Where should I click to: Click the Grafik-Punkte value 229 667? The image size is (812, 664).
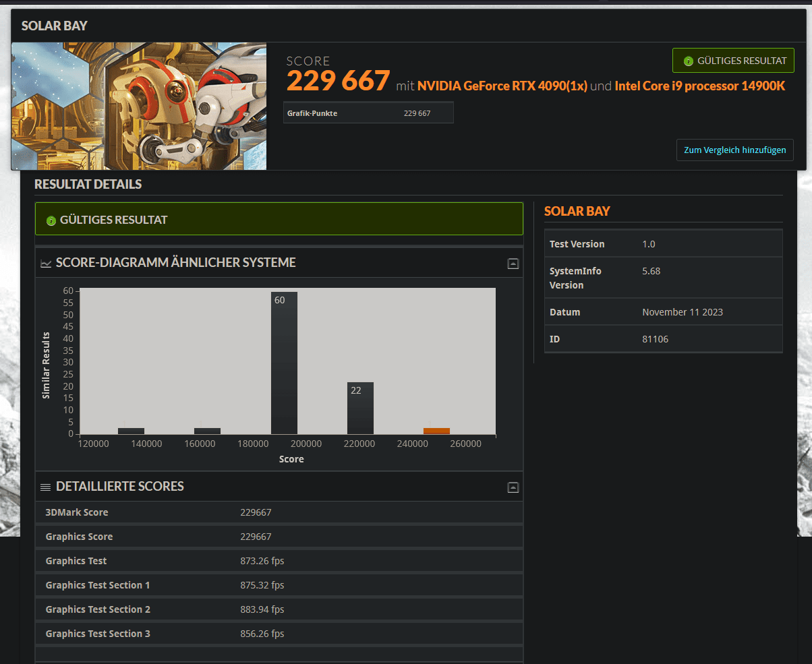click(x=417, y=113)
